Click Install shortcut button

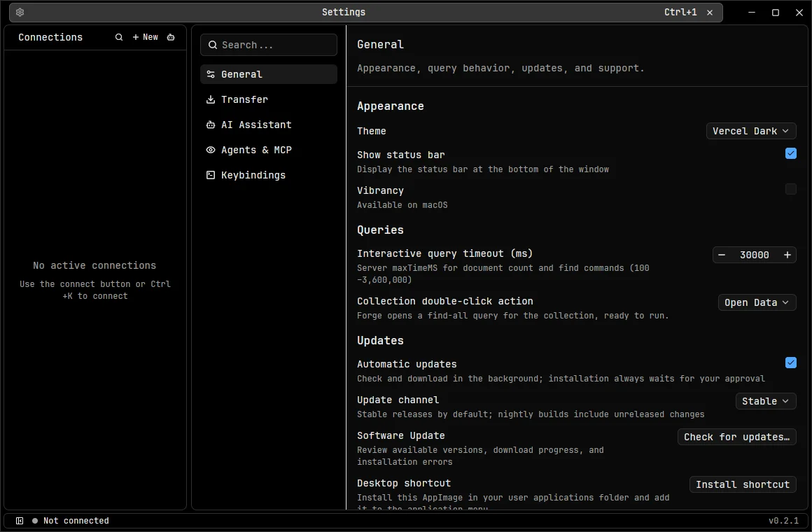(743, 485)
